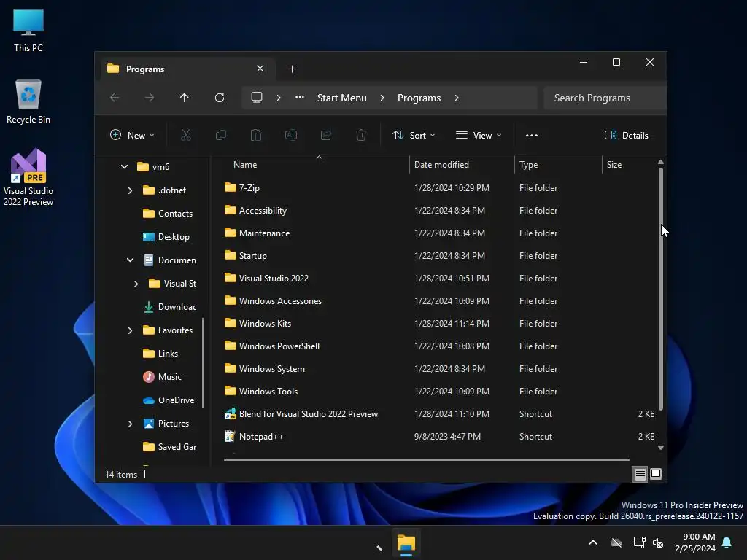Image resolution: width=747 pixels, height=560 pixels.
Task: Click chevron after Start Menu breadcrumb
Action: (382, 98)
